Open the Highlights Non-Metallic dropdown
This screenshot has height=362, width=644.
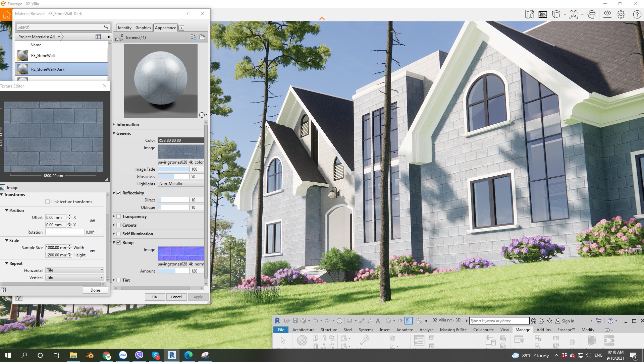(180, 184)
